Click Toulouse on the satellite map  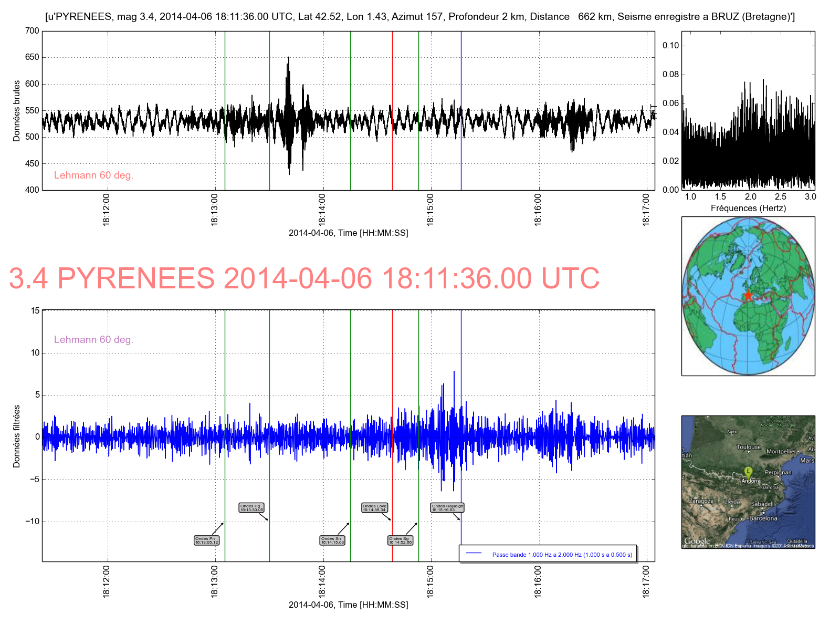[749, 447]
